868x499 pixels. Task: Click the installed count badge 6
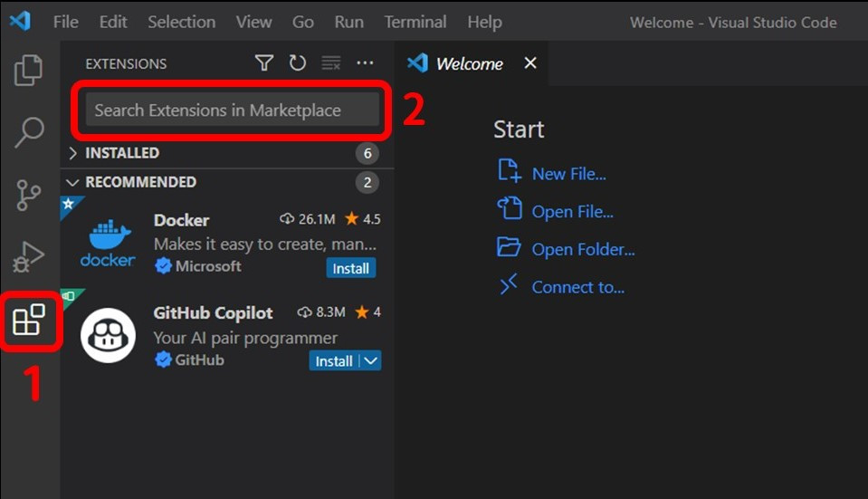tap(367, 153)
